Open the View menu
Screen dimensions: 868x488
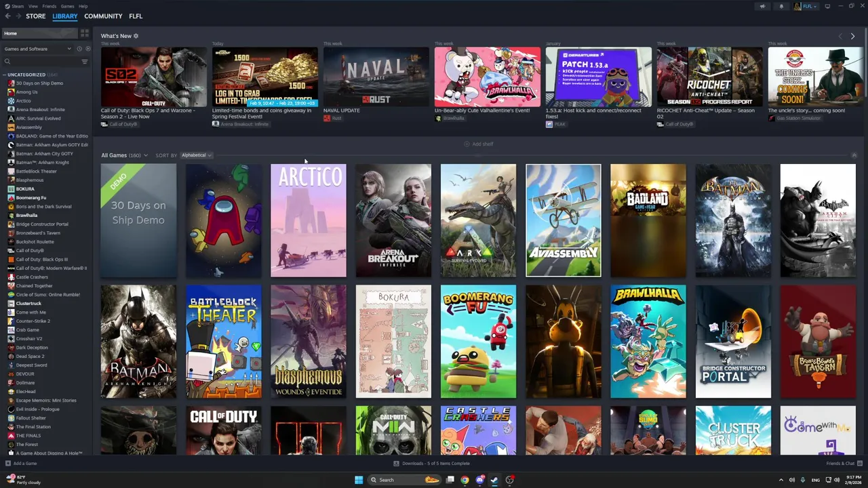pyautogui.click(x=33, y=6)
